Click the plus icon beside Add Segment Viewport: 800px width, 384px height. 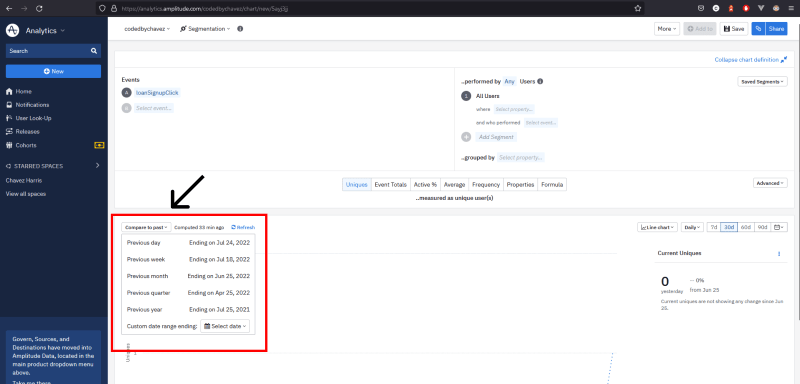coord(466,137)
